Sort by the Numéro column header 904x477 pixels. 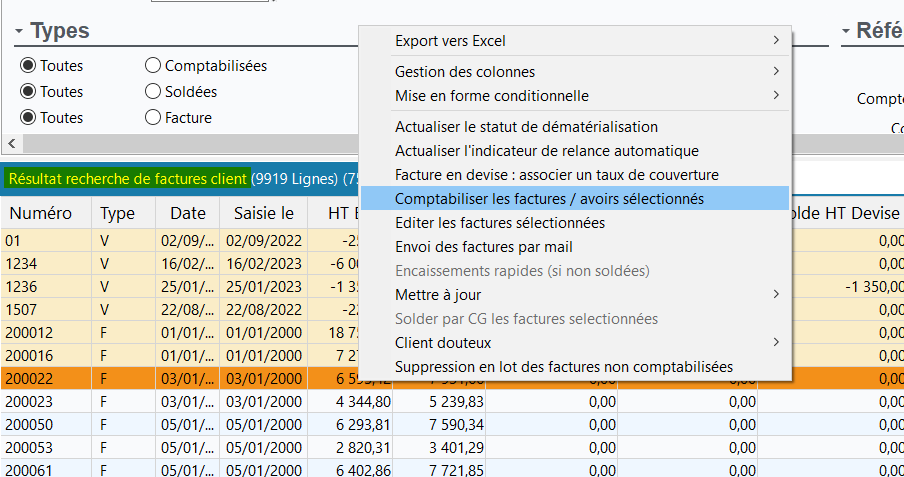pyautogui.click(x=41, y=213)
